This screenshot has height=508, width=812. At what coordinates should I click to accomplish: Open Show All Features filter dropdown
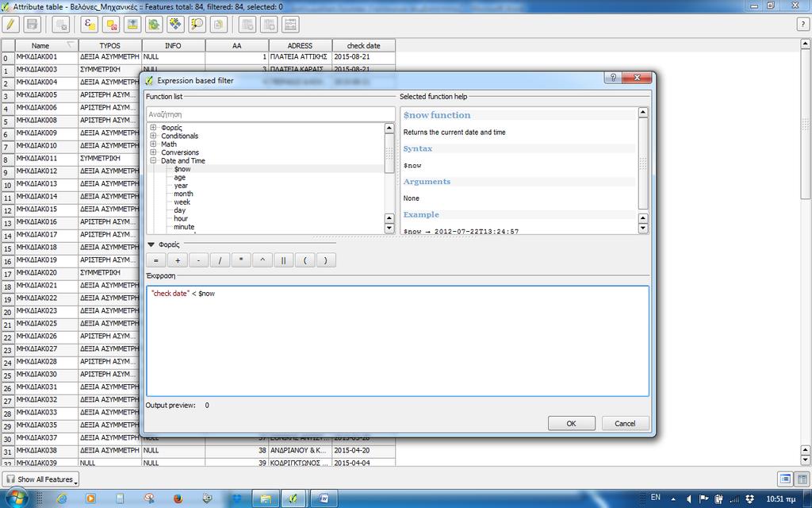pos(41,479)
